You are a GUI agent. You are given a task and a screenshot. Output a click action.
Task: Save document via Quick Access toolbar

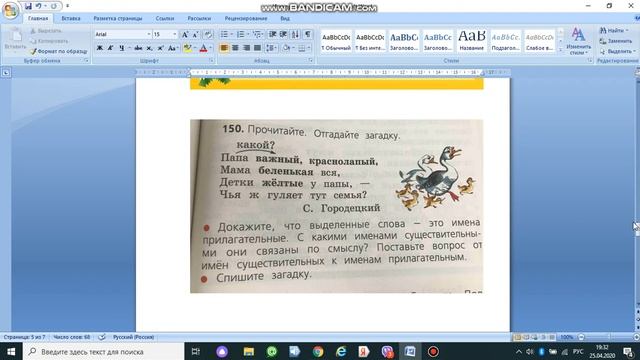pyautogui.click(x=28, y=6)
